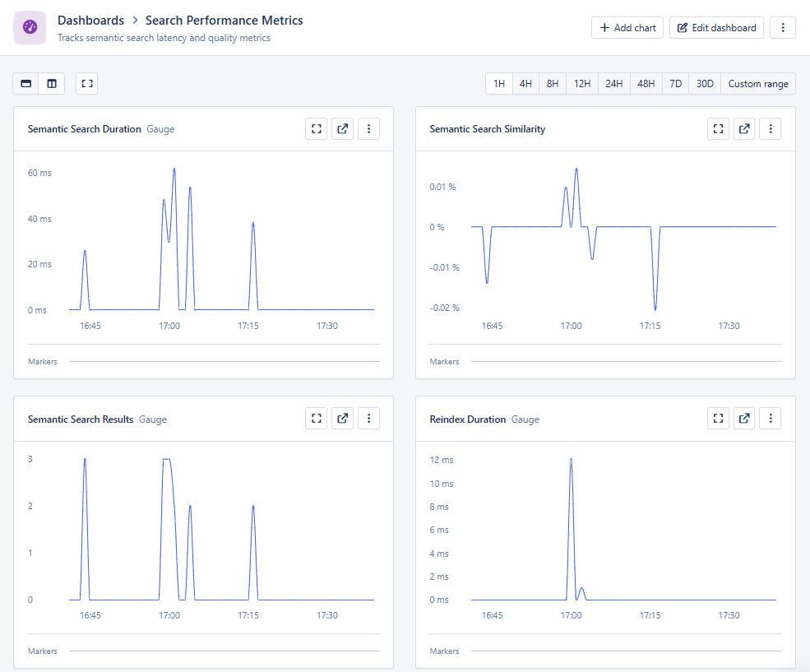Enter fullscreen mode for the dashboard

86,83
